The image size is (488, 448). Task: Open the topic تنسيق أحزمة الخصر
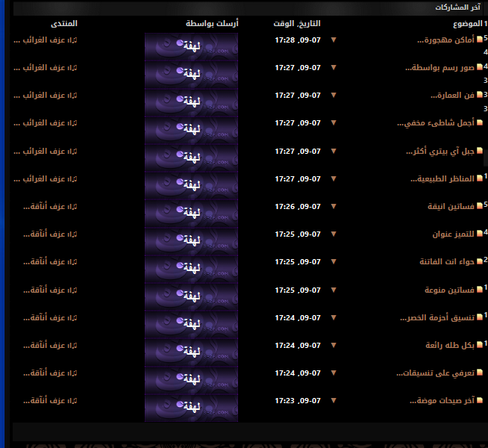(x=437, y=317)
